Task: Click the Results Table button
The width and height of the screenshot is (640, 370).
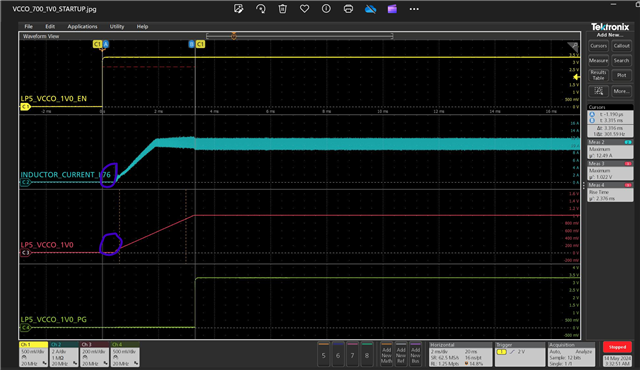Action: 598,75
